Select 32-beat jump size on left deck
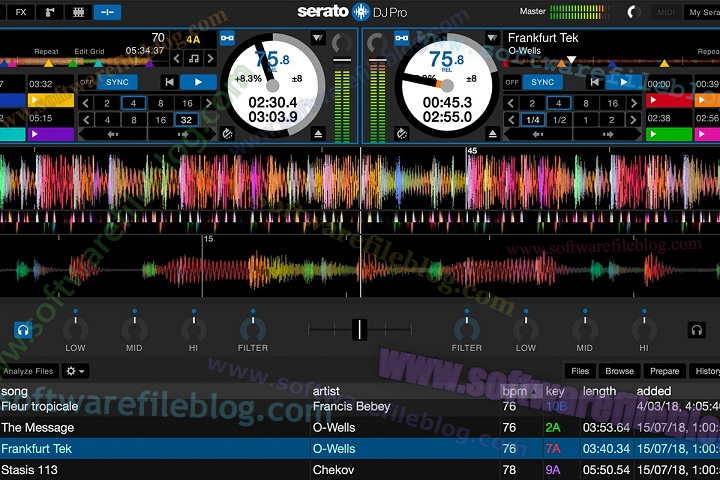This screenshot has width=720, height=480. [186, 120]
